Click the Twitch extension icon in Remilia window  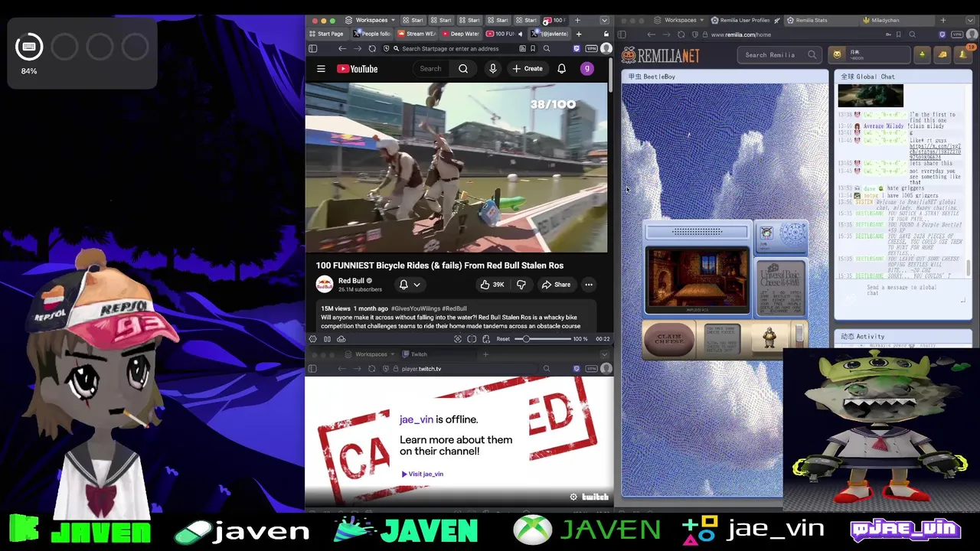(x=942, y=34)
